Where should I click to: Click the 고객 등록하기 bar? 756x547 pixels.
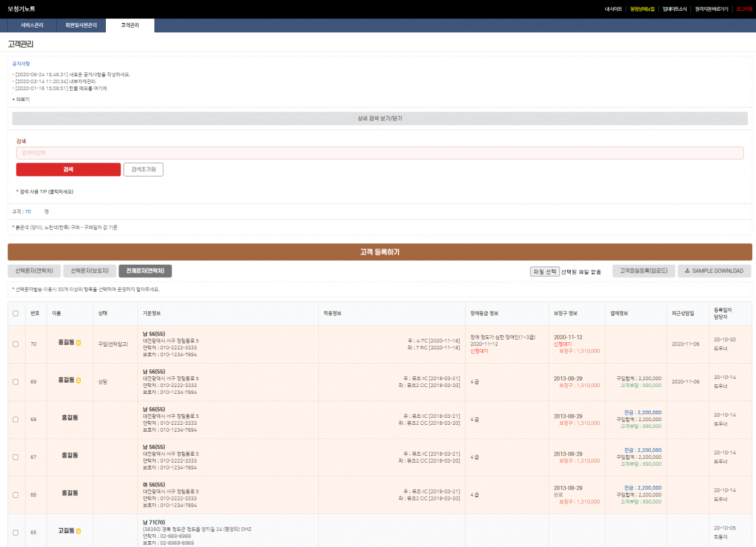point(378,252)
